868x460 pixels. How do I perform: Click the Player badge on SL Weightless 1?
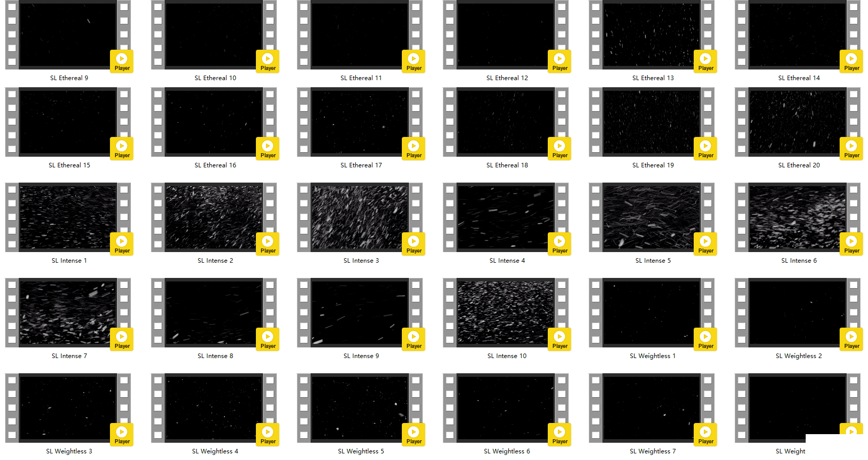click(705, 339)
